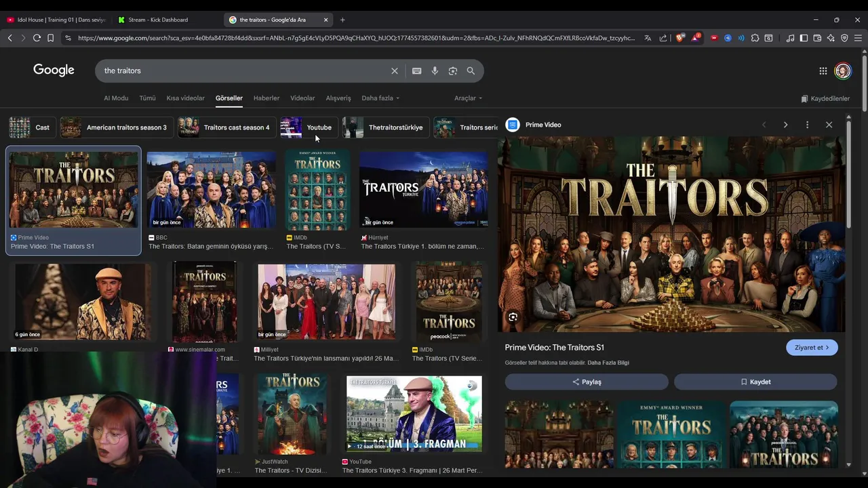Open Prime Video Traitors S1 thumbnail
The height and width of the screenshot is (488, 868).
coord(73,190)
